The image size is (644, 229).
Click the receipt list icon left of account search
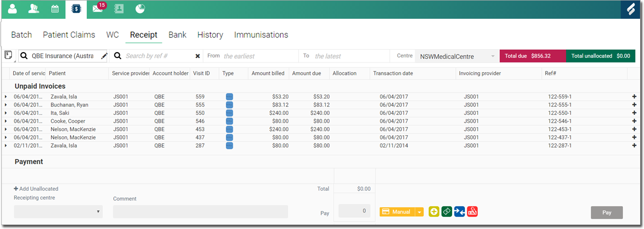(8, 56)
